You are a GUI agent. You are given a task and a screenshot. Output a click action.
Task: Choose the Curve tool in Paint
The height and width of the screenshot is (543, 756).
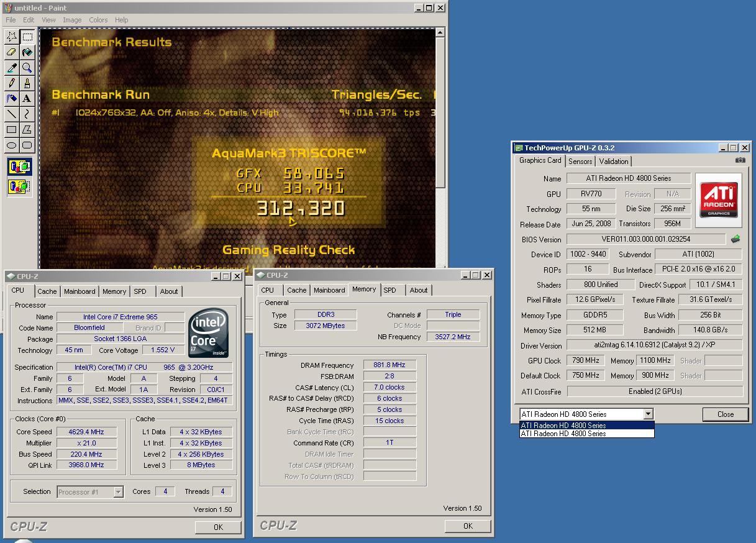(27, 114)
